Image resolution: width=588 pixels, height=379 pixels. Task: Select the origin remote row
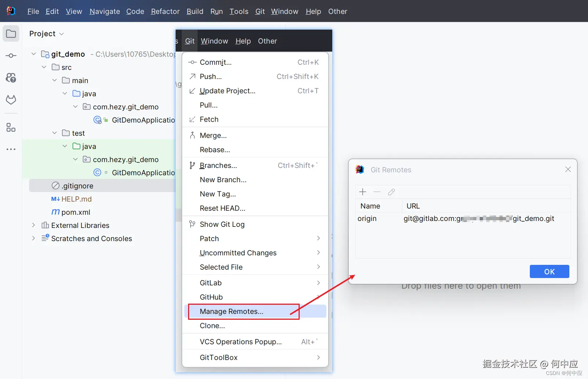463,219
